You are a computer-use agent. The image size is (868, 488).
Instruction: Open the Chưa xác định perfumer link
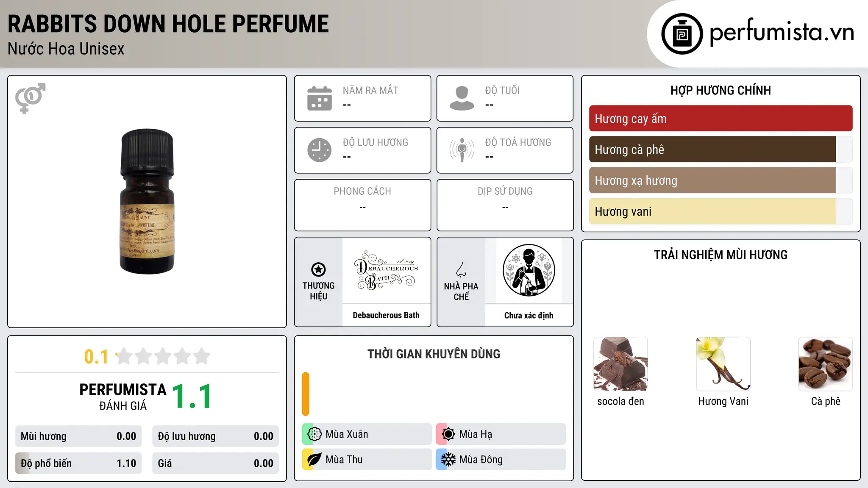529,315
